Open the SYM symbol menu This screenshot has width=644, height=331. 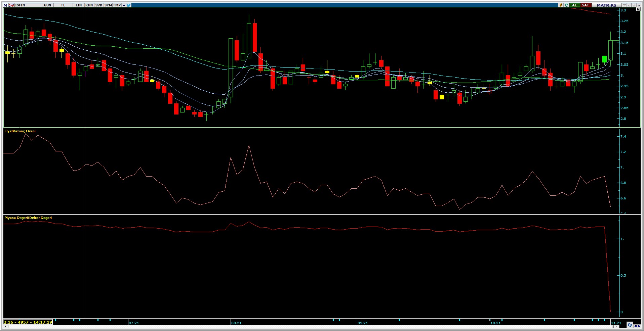pos(108,5)
